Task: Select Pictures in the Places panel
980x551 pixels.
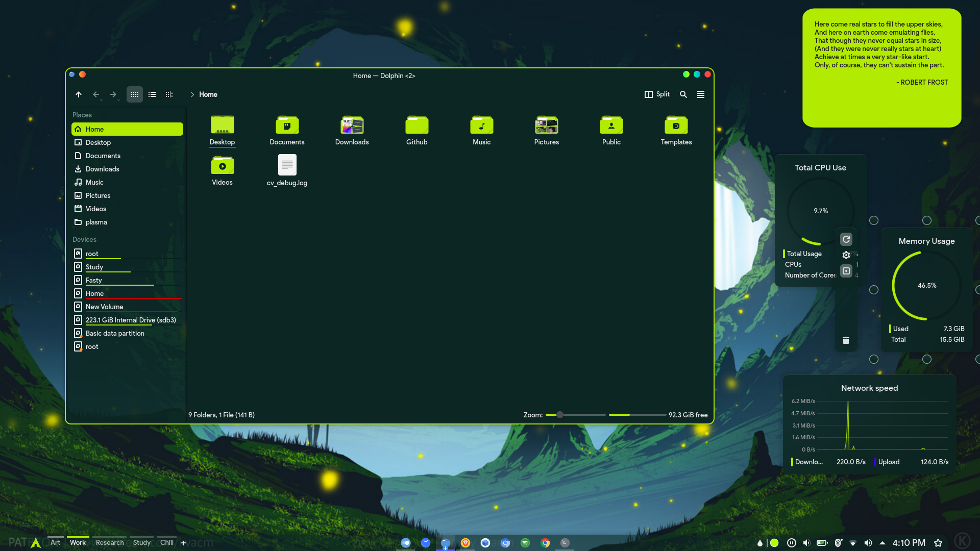Action: coord(127,195)
